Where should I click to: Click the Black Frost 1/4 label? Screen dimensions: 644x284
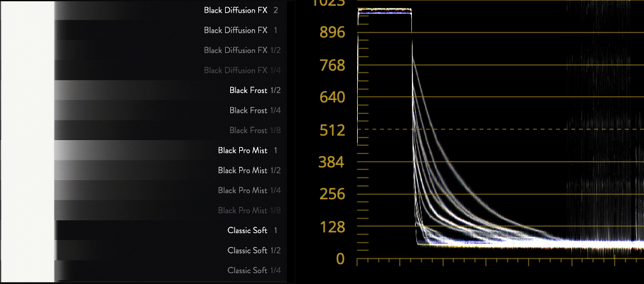point(255,110)
